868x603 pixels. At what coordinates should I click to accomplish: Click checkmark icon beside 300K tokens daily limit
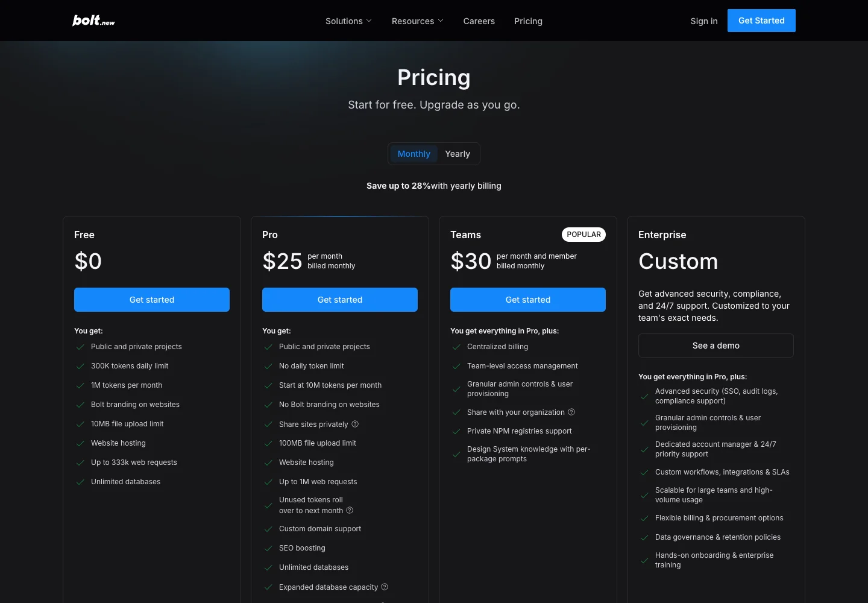tap(80, 366)
